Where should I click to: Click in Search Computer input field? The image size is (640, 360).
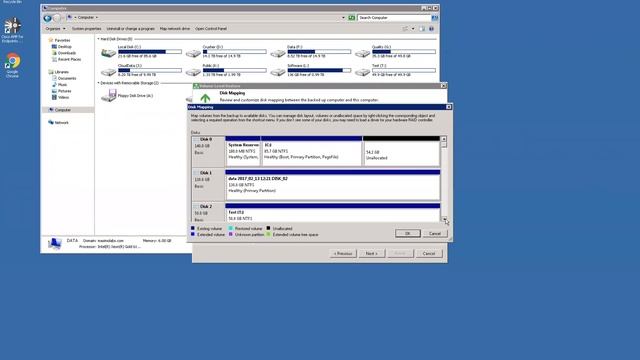click(x=394, y=18)
